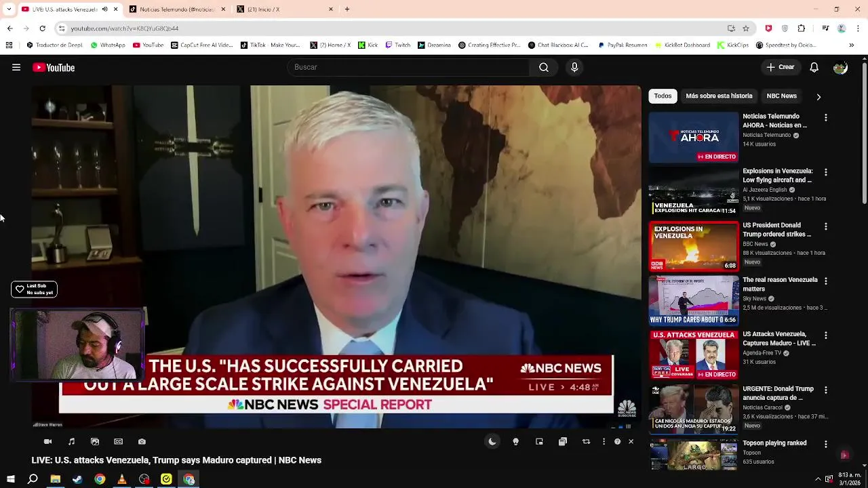
Task: Open options for US President Donald Trump video
Action: tap(825, 226)
